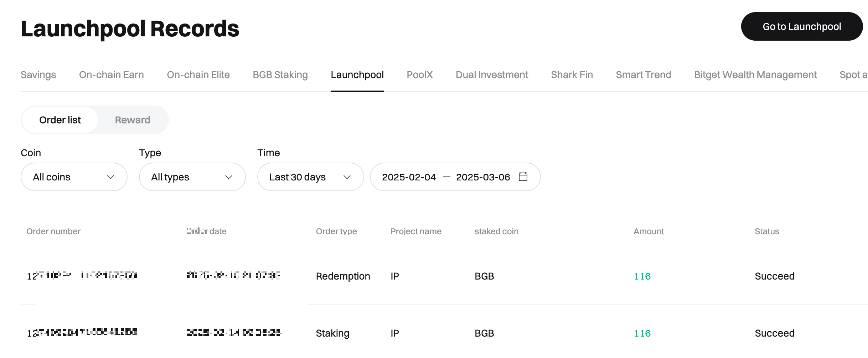
Task: Open the calendar date picker icon
Action: [523, 177]
